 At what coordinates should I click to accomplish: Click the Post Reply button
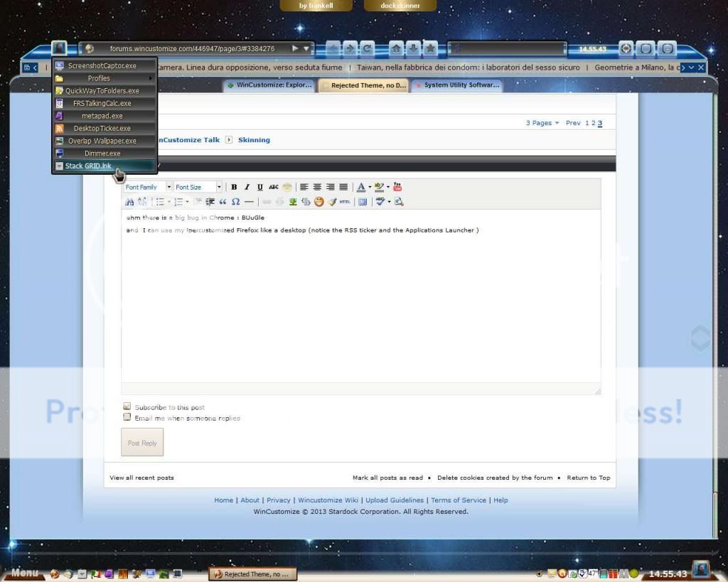coord(142,443)
